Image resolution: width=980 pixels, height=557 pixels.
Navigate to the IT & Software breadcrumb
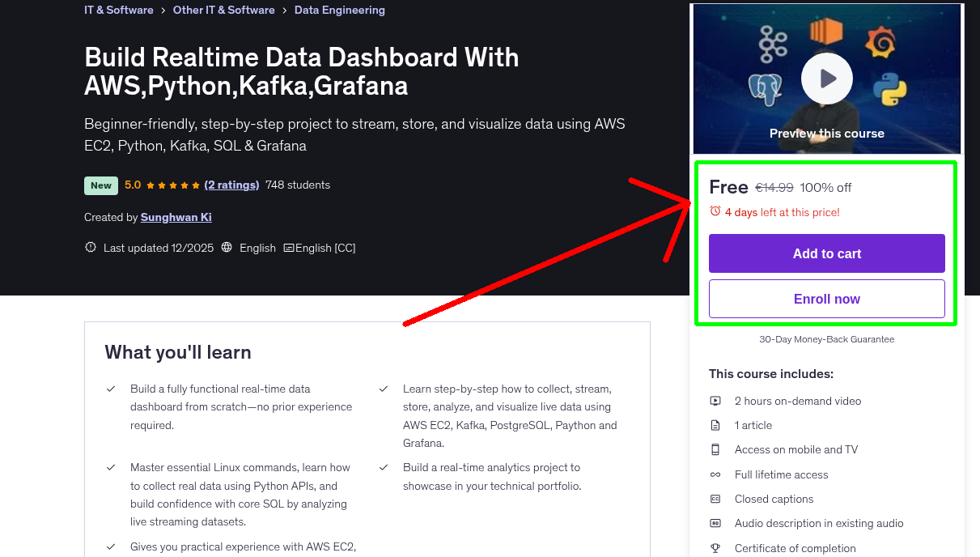tap(118, 10)
